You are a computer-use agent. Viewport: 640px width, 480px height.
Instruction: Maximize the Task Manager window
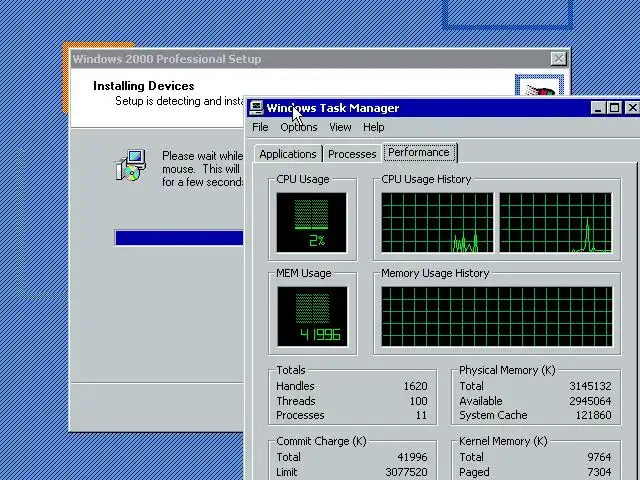(x=614, y=108)
